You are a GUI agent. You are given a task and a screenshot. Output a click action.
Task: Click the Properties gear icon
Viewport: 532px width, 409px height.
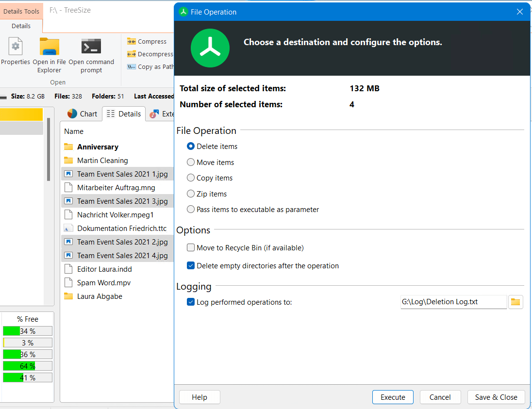click(16, 47)
